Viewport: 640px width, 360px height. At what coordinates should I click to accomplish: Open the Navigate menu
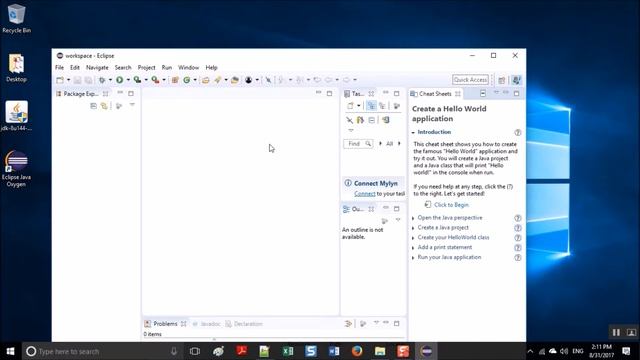pos(97,67)
